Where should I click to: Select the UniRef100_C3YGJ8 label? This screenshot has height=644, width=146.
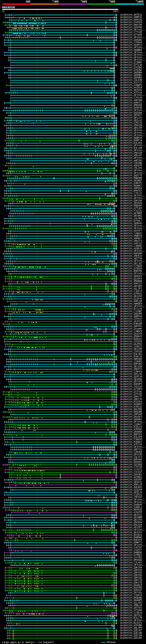tap(131, 98)
